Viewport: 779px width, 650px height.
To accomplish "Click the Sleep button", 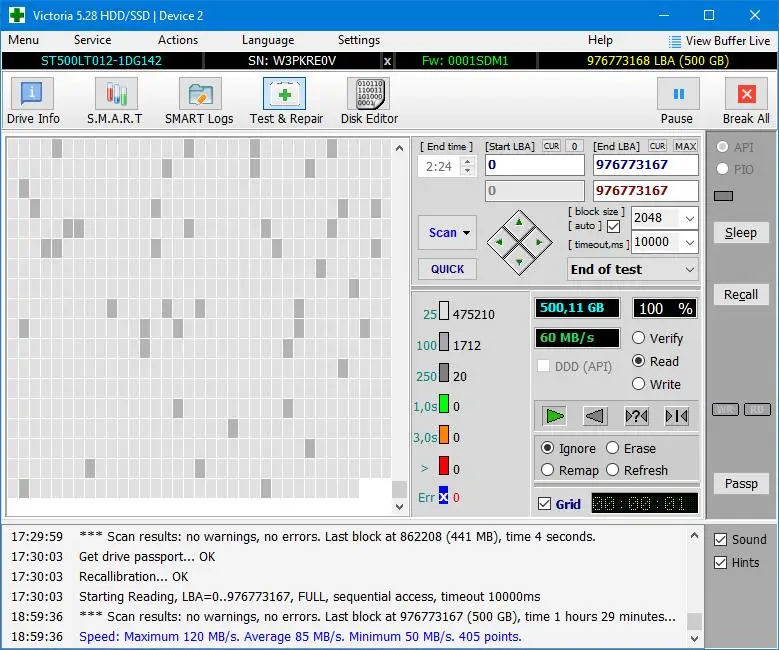I will [740, 233].
